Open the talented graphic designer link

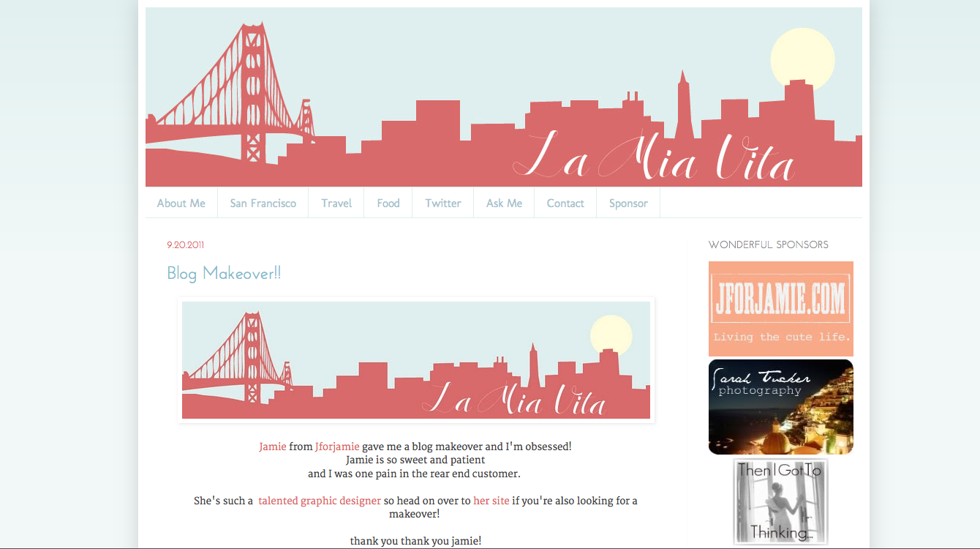pyautogui.click(x=320, y=501)
